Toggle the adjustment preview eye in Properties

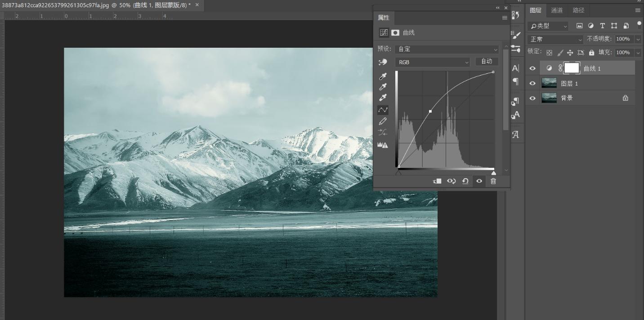click(x=479, y=181)
